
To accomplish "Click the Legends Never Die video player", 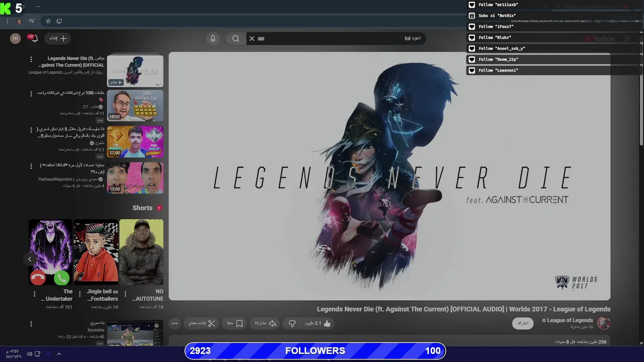I will [x=389, y=176].
